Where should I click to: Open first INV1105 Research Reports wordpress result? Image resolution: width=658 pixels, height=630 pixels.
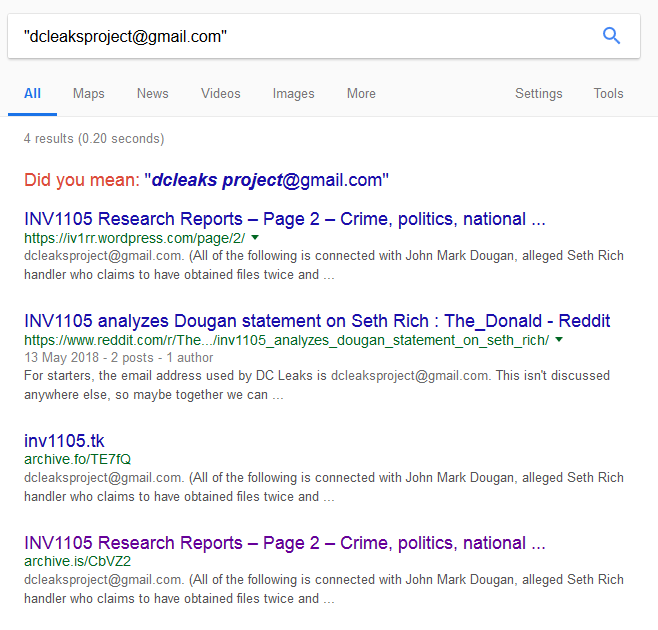[285, 219]
